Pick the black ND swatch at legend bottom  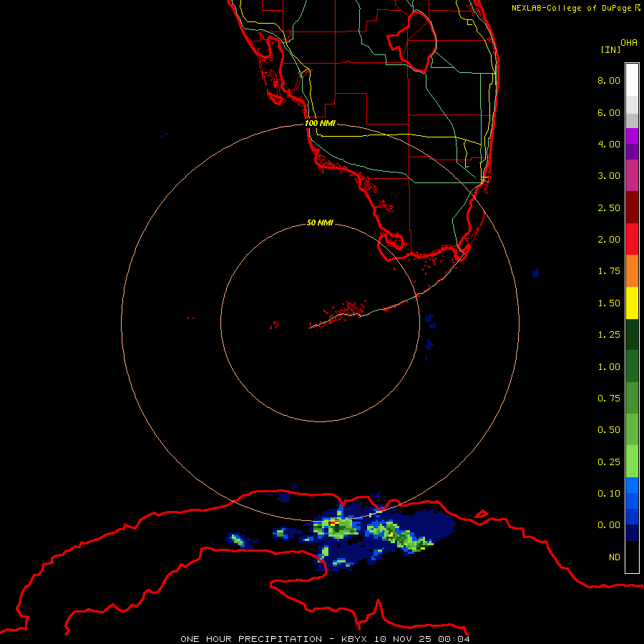click(x=632, y=557)
